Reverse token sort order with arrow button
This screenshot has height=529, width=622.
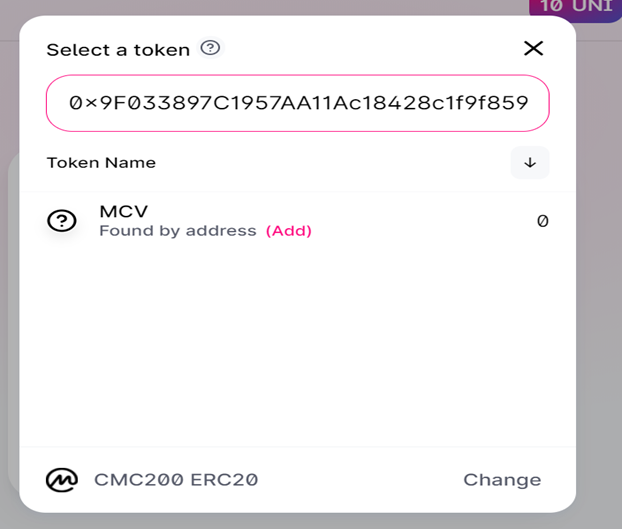point(530,163)
